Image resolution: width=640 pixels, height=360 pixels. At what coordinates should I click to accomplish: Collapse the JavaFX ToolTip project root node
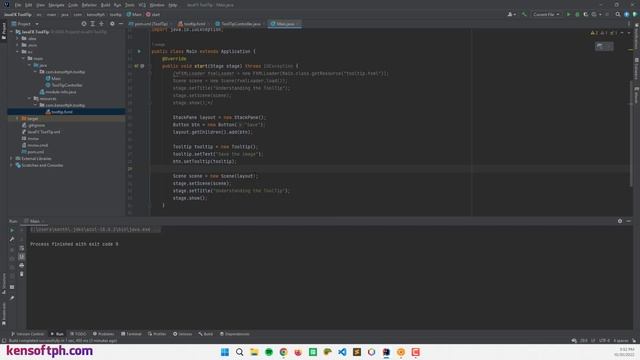pos(11,31)
